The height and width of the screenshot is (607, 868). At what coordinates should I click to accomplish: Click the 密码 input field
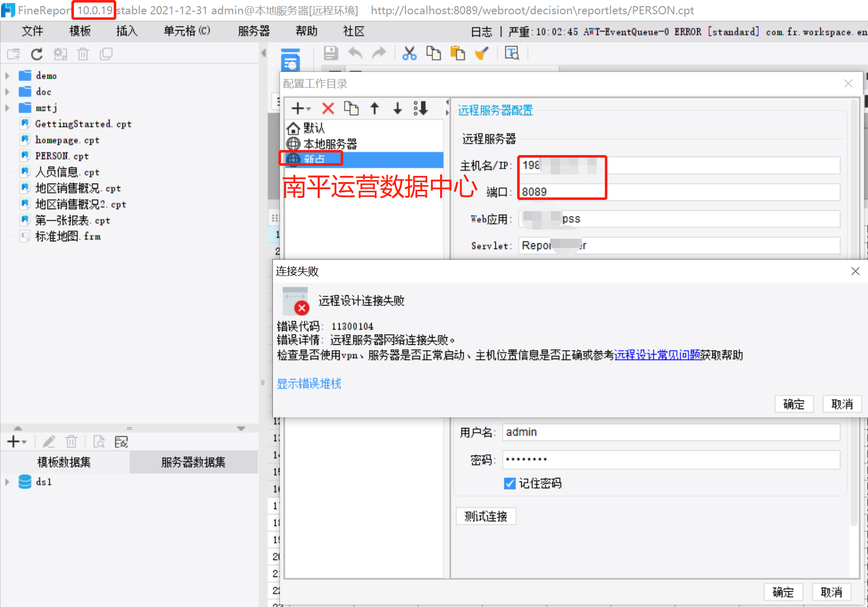[671, 460]
